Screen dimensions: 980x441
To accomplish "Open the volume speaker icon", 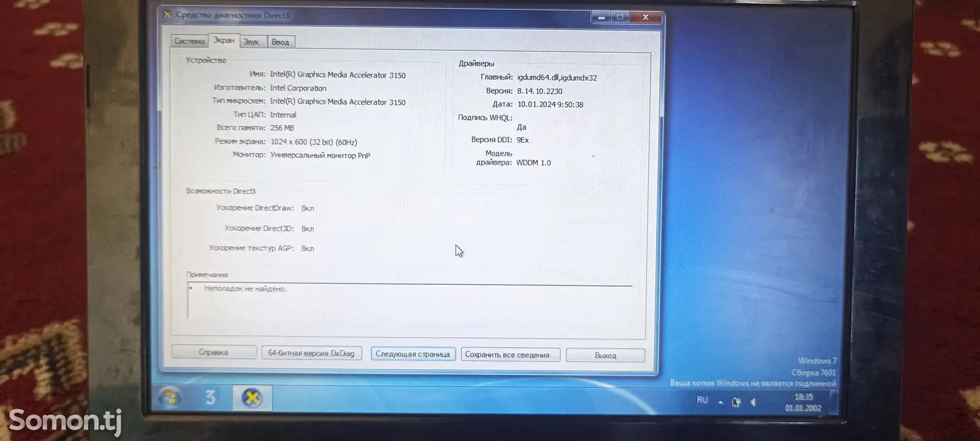I will click(754, 402).
